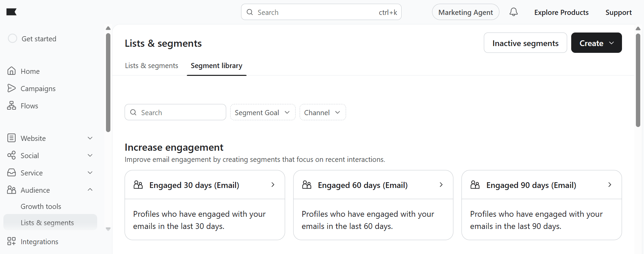Click the sidebar scrollbar thumb
The height and width of the screenshot is (254, 644).
point(108,82)
